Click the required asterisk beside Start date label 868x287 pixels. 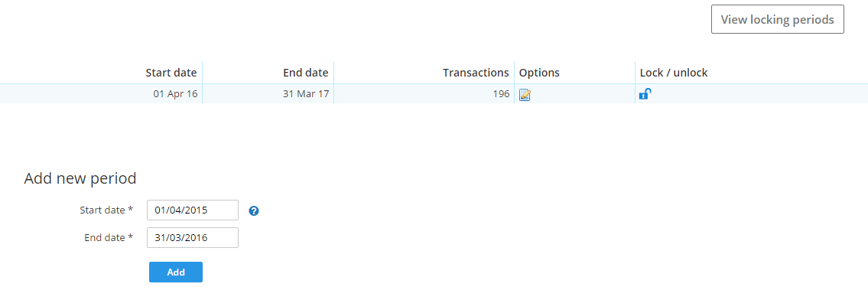[131, 210]
